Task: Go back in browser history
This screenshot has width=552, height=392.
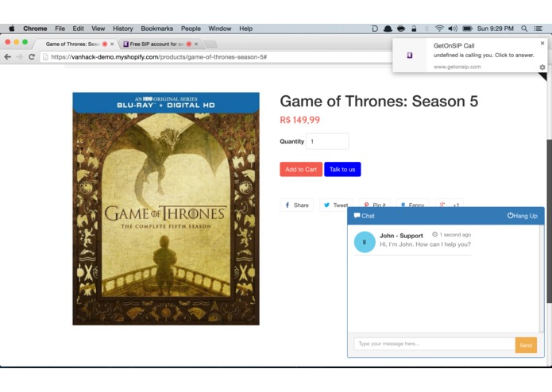Action: pos(8,56)
